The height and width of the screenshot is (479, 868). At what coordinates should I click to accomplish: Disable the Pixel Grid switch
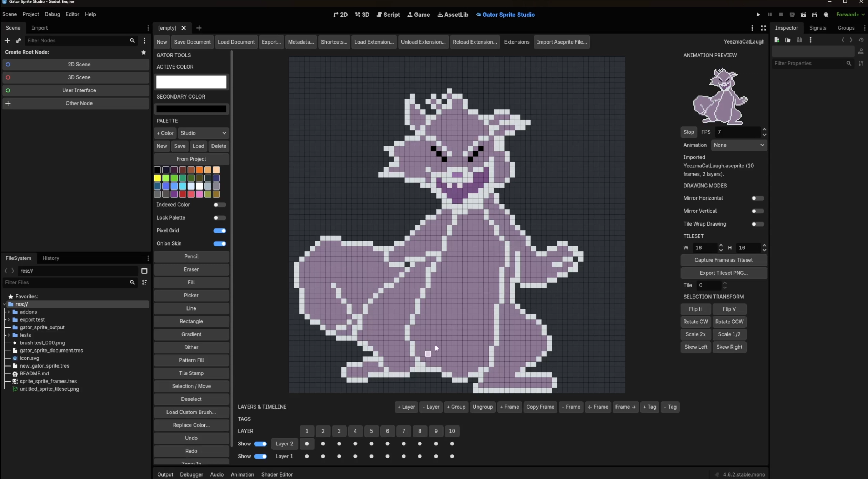pos(219,231)
